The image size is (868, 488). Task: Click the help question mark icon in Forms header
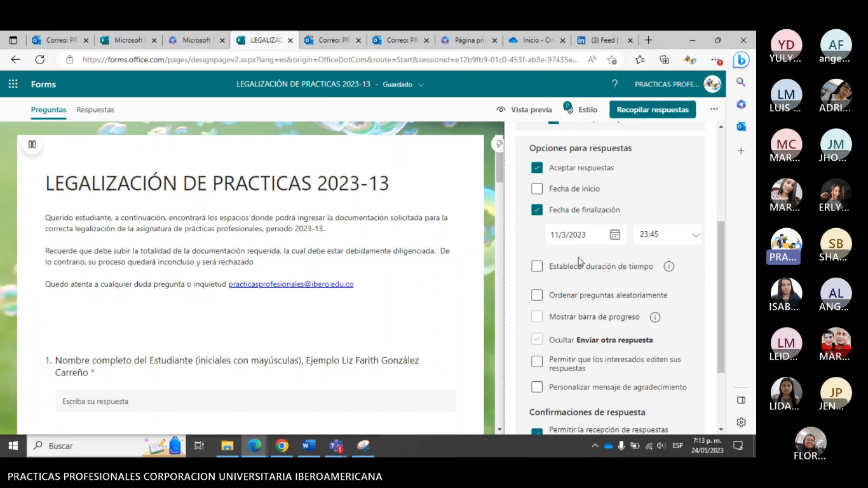tap(614, 84)
